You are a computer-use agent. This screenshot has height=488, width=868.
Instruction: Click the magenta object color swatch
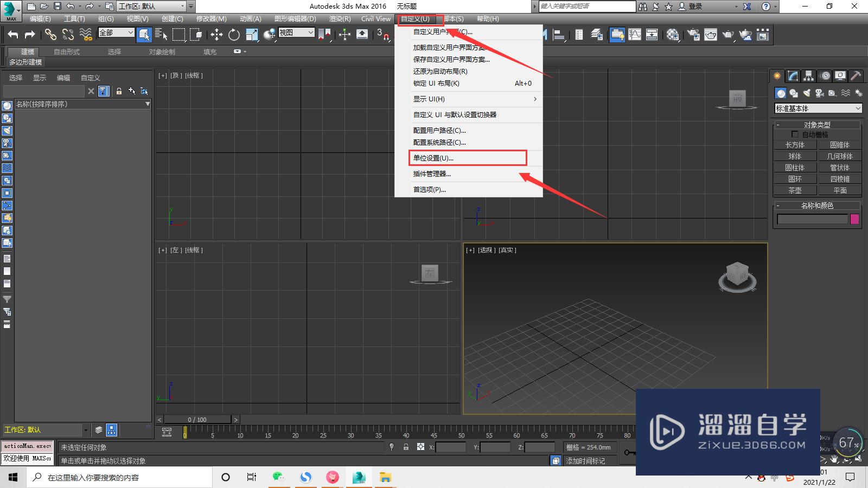(x=854, y=219)
